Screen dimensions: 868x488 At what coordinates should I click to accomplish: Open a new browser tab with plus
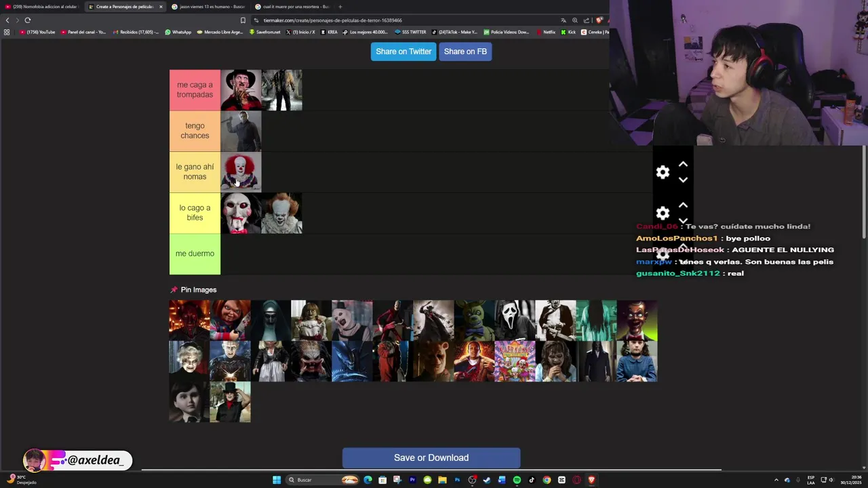340,7
